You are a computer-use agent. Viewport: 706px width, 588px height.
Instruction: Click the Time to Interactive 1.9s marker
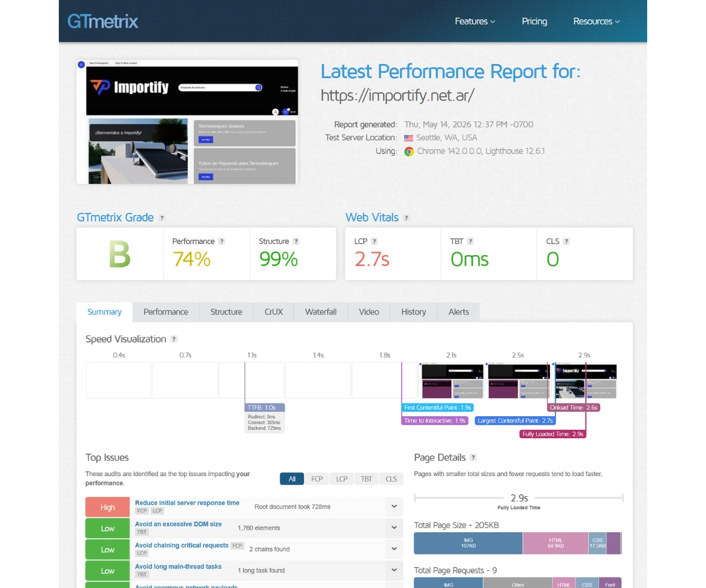coord(435,420)
